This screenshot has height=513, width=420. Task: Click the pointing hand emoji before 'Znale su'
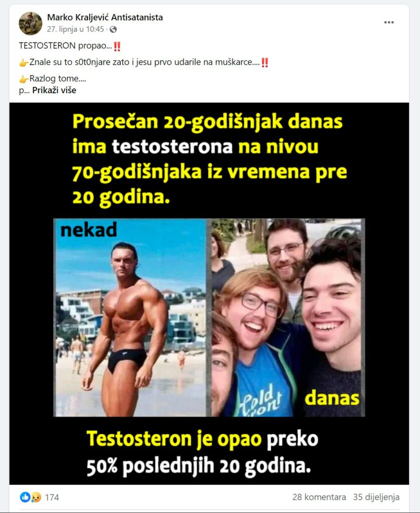(x=24, y=63)
